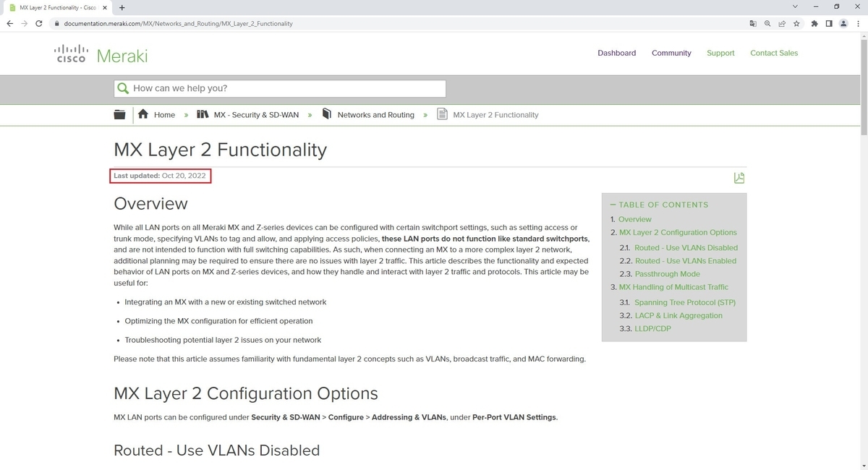Click the browser profile avatar icon
This screenshot has height=470, width=868.
(x=843, y=23)
